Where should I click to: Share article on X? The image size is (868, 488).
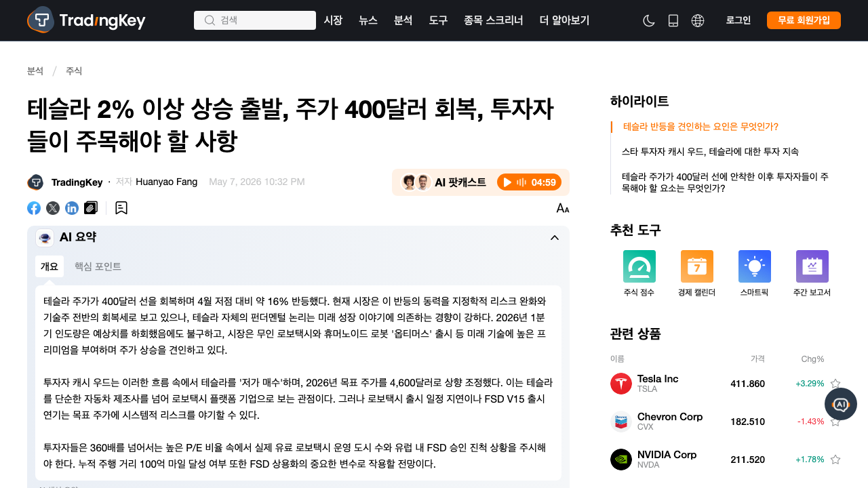coord(53,208)
